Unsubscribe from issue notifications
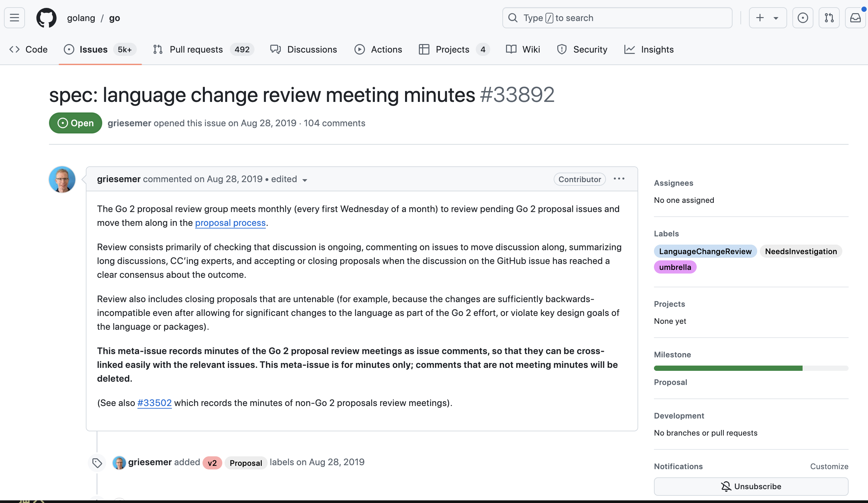868x503 pixels. (x=751, y=486)
